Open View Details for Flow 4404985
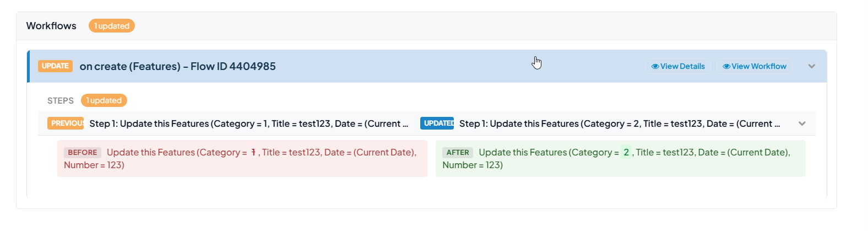Screen dimensions: 868x231 (678, 66)
